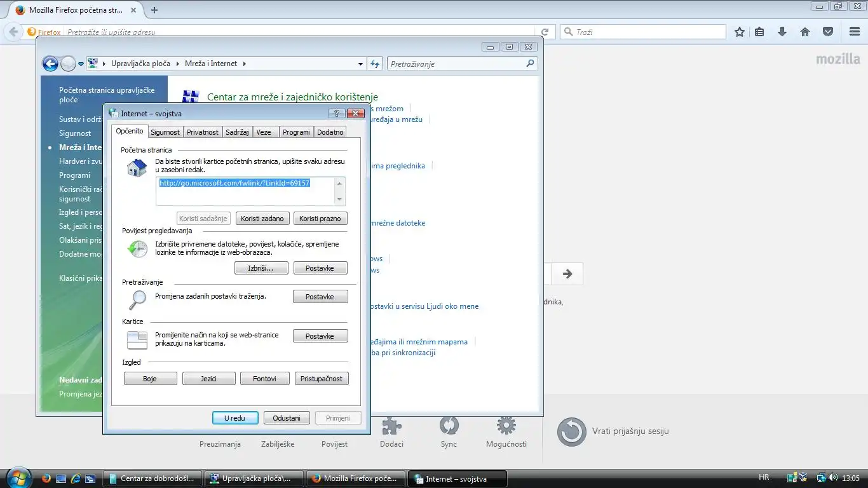Image resolution: width=868 pixels, height=488 pixels.
Task: Click the VirtualBox tray icon
Action: [x=803, y=478]
